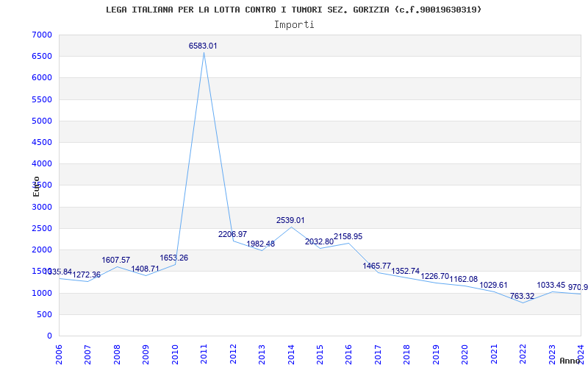Viewport: 588px width, 368px height.
Task: Select the 2019 x-axis year label
Action: pyautogui.click(x=436, y=354)
